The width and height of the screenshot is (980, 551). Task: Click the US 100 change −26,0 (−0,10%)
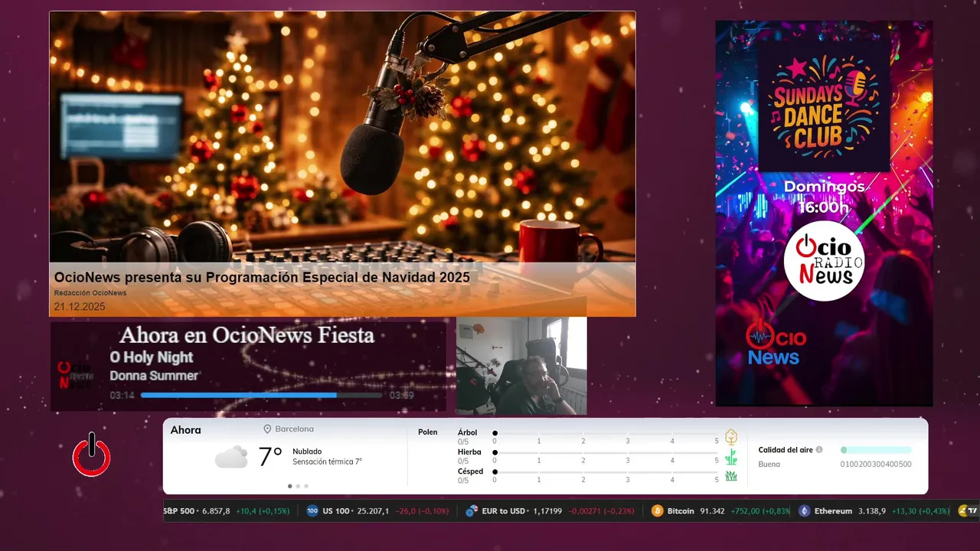422,511
